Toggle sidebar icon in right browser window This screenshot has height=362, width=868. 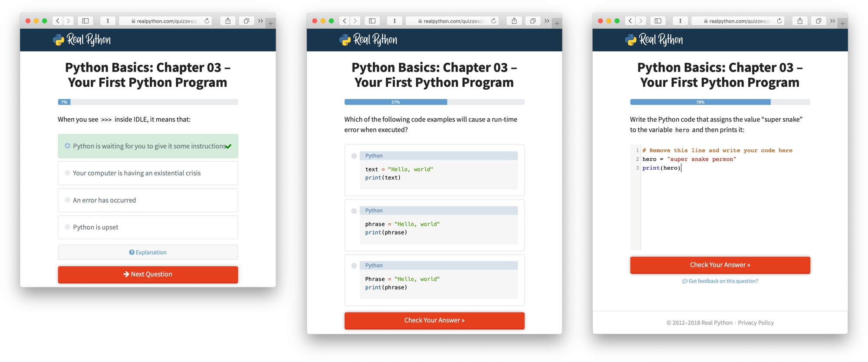[x=658, y=21]
